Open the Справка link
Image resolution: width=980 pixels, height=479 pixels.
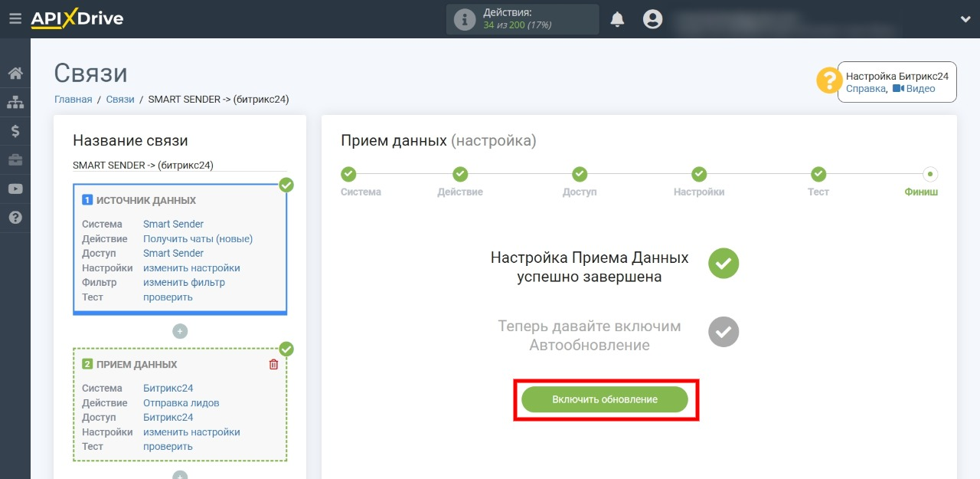tap(865, 89)
